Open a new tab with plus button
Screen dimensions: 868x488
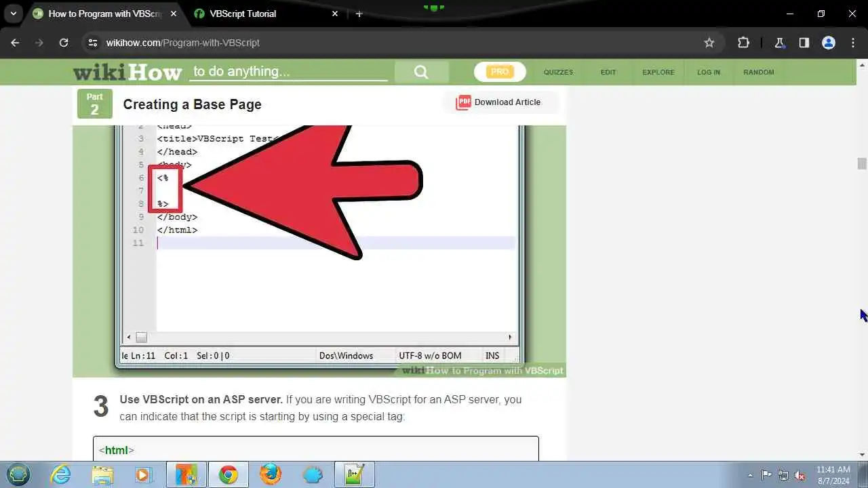[359, 14]
